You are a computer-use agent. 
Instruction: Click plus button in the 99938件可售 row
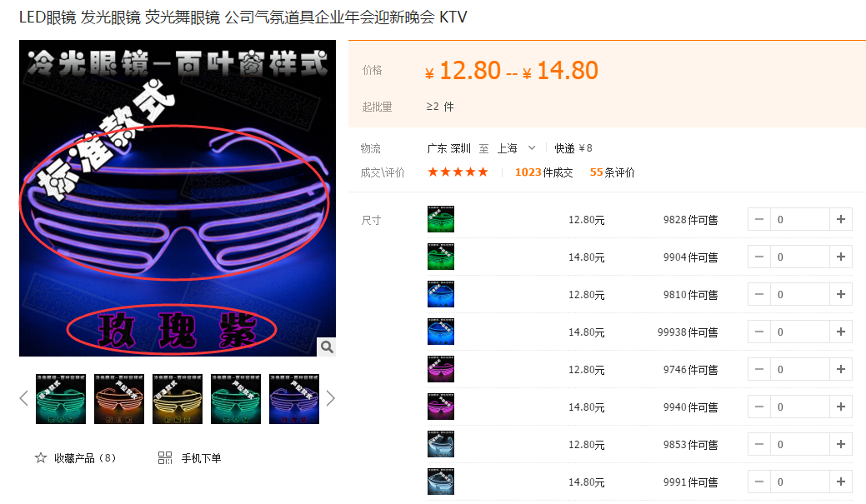point(841,332)
